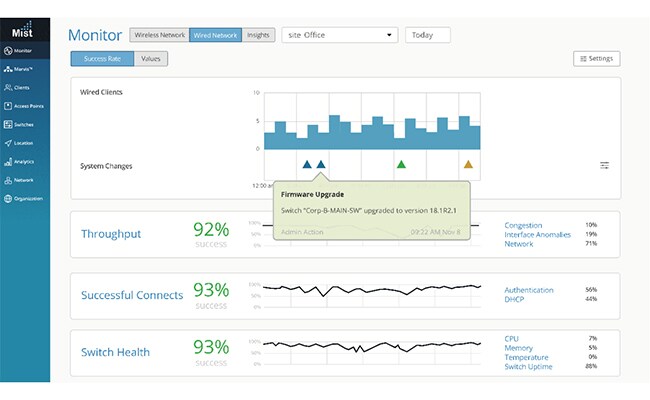The width and height of the screenshot is (650, 400).
Task: Select the Wireless Network tab
Action: coord(157,35)
